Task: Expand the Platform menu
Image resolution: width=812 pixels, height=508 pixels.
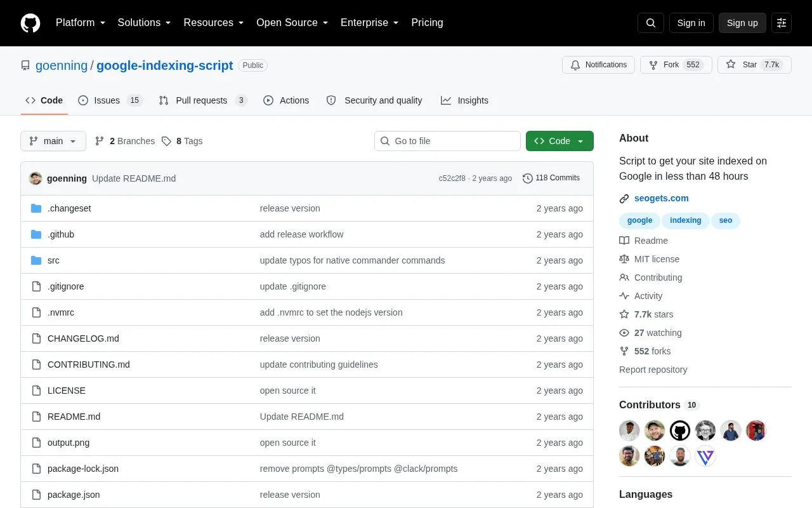Action: click(x=81, y=23)
